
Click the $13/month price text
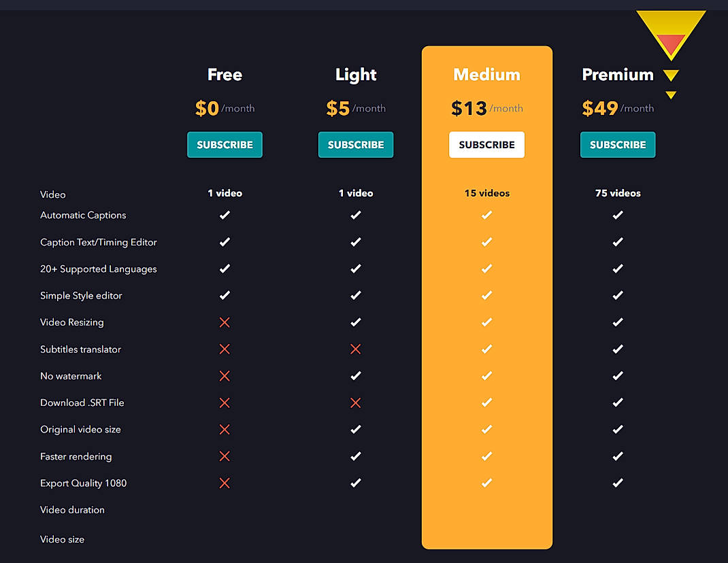click(486, 107)
